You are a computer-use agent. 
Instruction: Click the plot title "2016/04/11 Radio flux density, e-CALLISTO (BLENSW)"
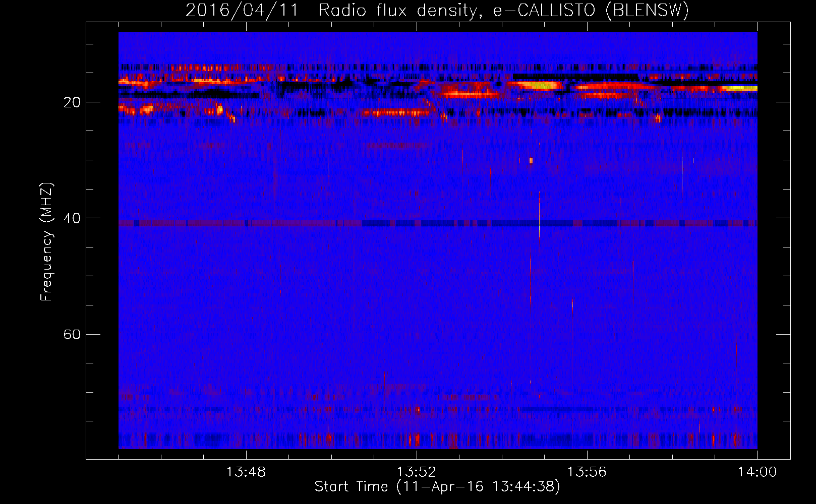point(437,10)
